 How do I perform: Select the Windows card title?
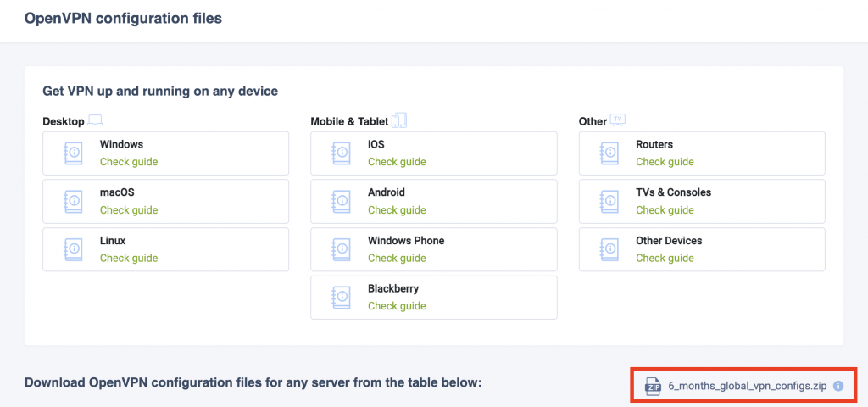point(121,144)
